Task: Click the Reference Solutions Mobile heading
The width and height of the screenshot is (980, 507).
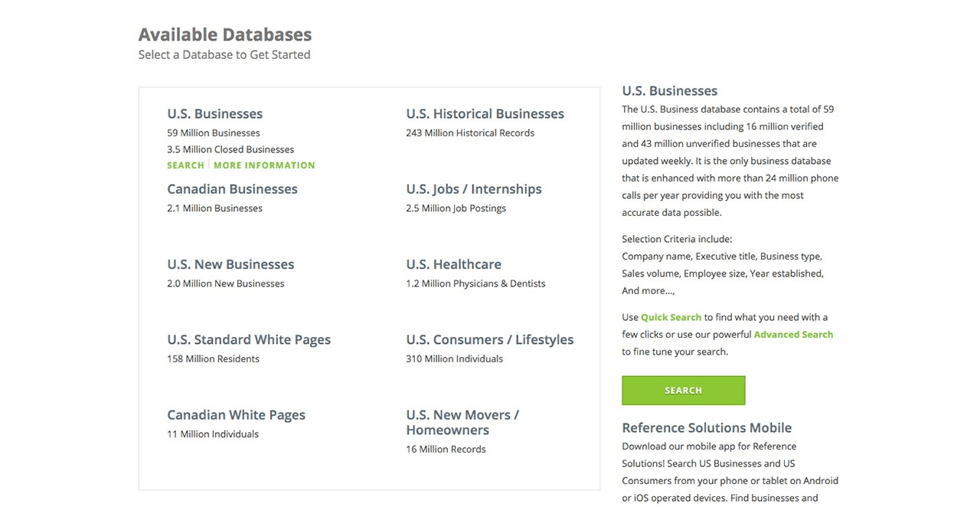Action: [706, 428]
